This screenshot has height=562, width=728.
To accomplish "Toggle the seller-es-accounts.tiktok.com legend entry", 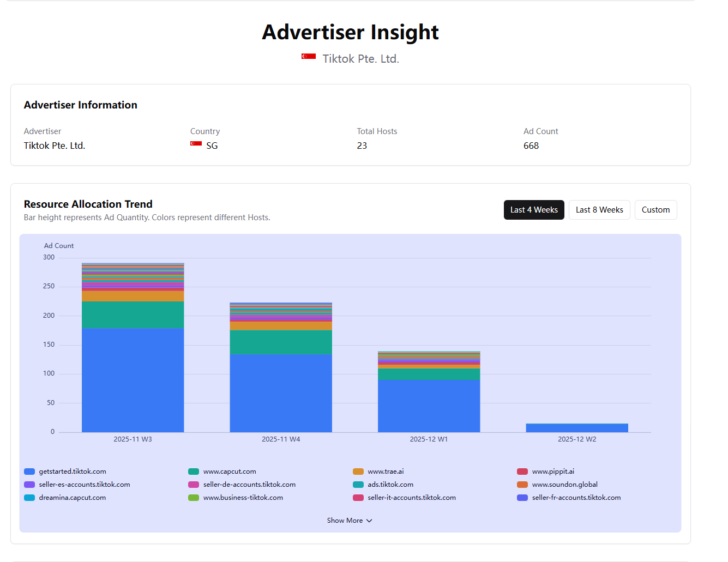I will 77,485.
